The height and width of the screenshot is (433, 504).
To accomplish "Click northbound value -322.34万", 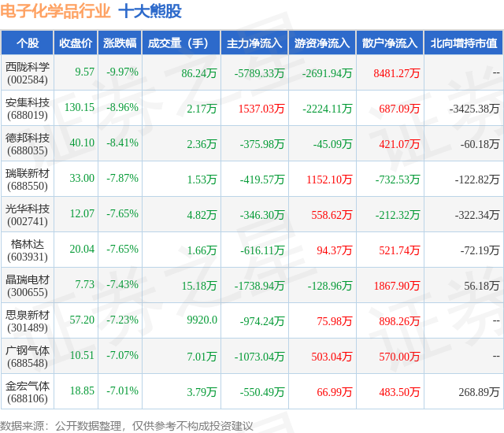I will click(x=477, y=215).
